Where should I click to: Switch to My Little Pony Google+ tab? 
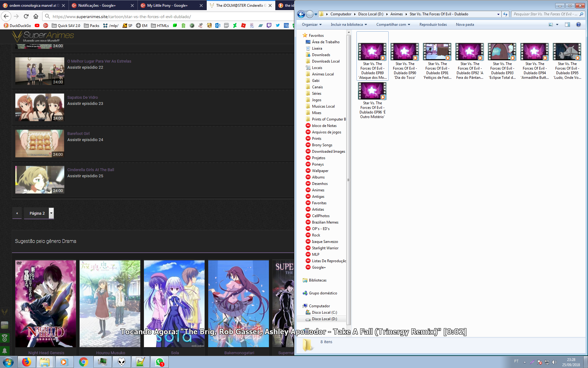[167, 5]
